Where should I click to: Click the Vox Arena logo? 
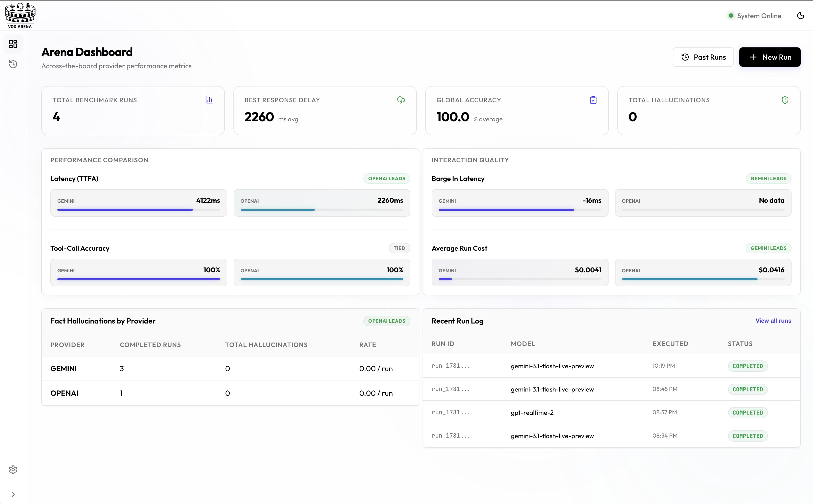[x=20, y=15]
